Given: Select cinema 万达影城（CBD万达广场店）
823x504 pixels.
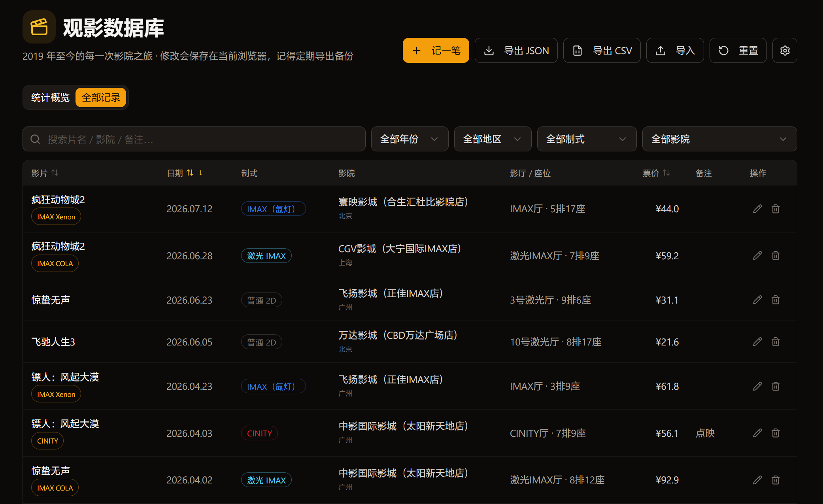Looking at the screenshot, I should [x=398, y=335].
